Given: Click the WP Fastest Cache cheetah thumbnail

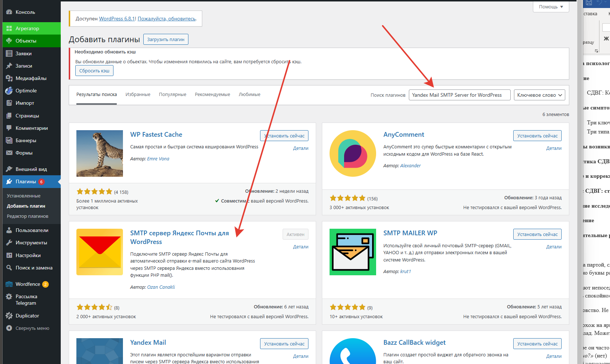Looking at the screenshot, I should (100, 153).
